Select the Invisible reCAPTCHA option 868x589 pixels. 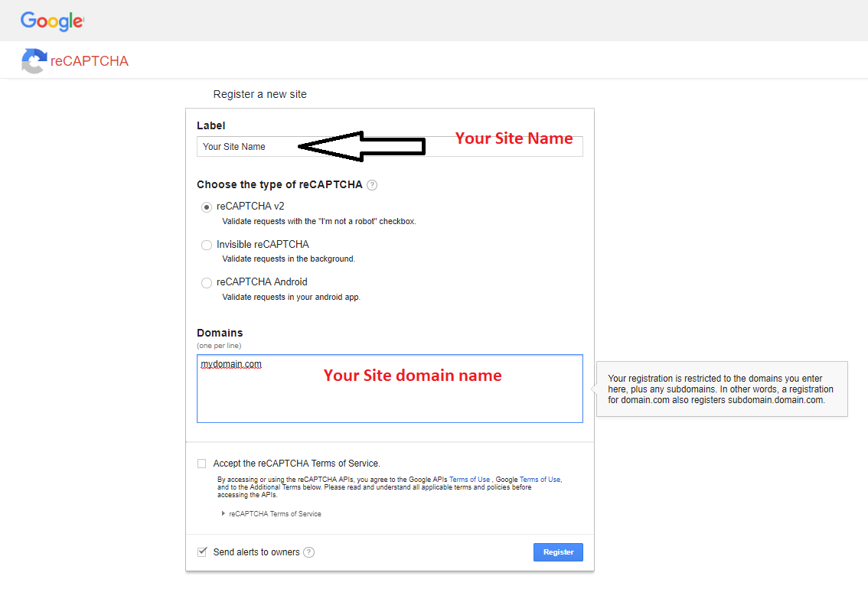coord(207,245)
